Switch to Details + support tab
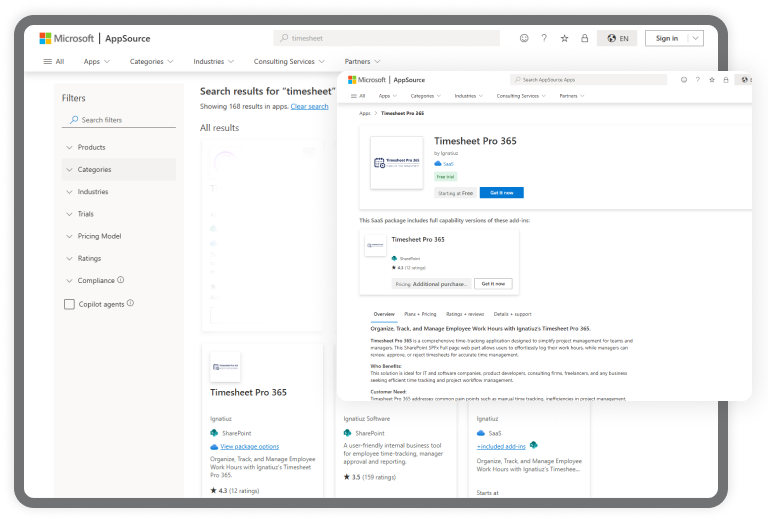 (x=512, y=314)
